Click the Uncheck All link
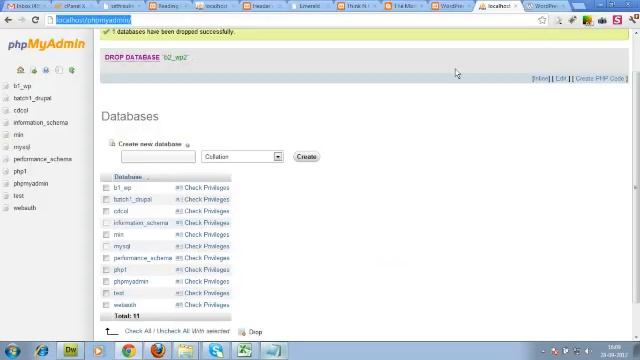Screen dimensions: 640x360 (x=172, y=331)
